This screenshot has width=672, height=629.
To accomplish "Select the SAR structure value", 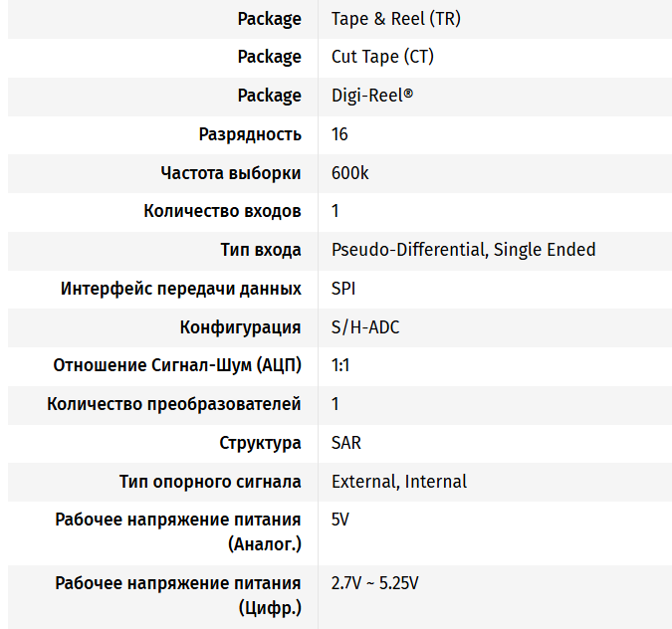I will tap(345, 443).
